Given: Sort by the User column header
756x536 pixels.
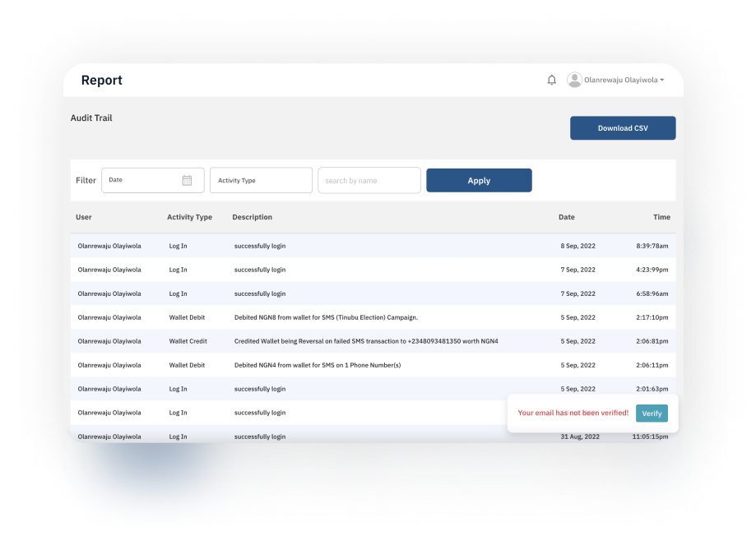Looking at the screenshot, I should 84,217.
